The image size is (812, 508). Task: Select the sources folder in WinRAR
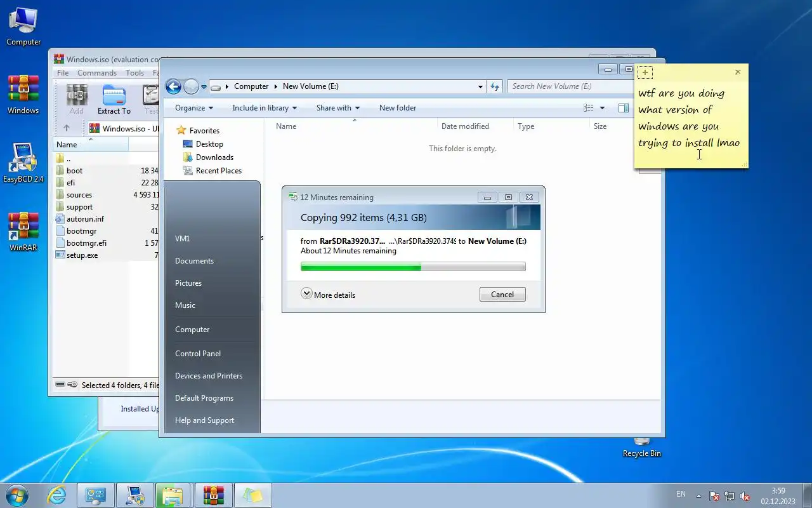click(x=79, y=195)
